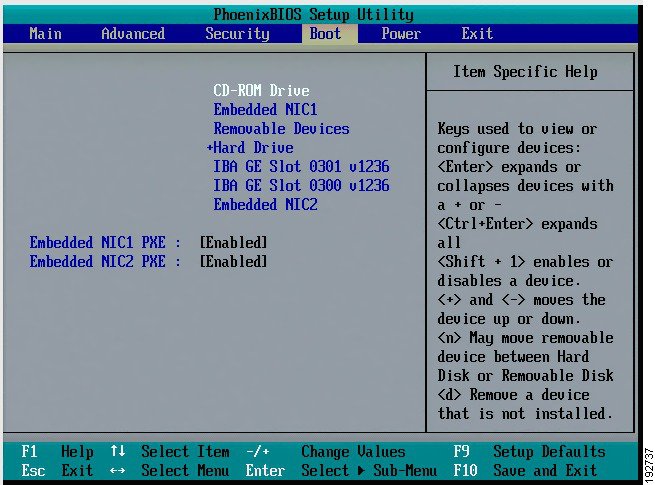Select IBA GE Slot 0301 v1236
Viewport: 655px width, 485px height.
(x=301, y=167)
